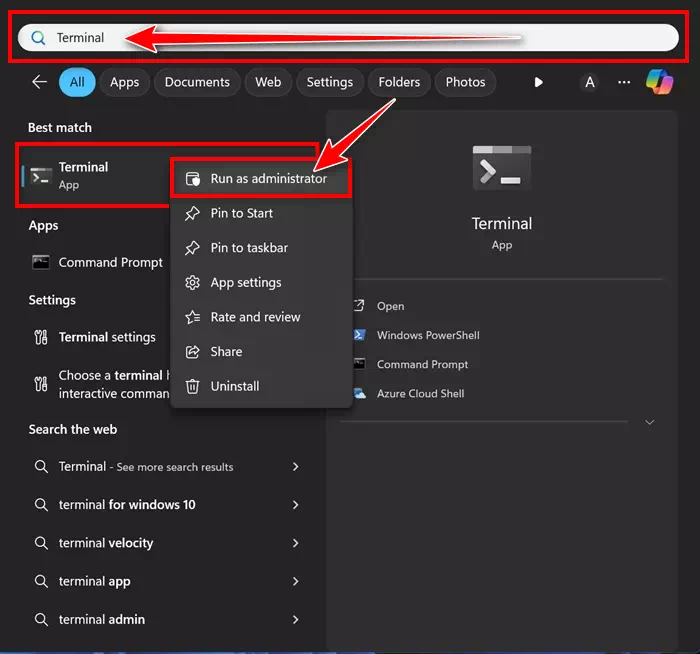Expand chevron for terminal app suggestion
The width and height of the screenshot is (700, 654).
296,581
